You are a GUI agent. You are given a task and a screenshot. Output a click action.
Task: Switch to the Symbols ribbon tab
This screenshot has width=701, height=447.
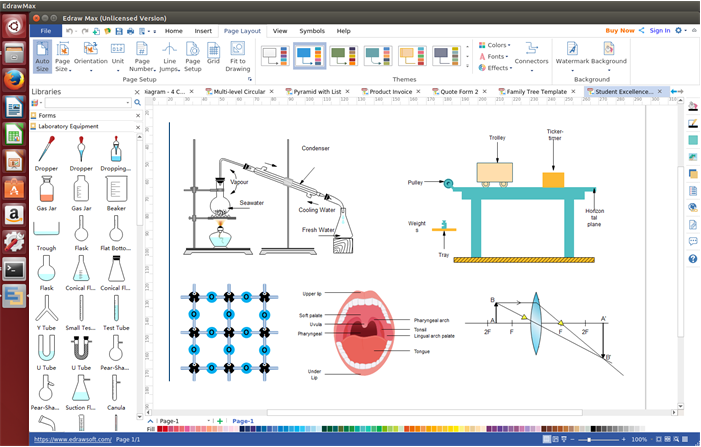coord(312,31)
